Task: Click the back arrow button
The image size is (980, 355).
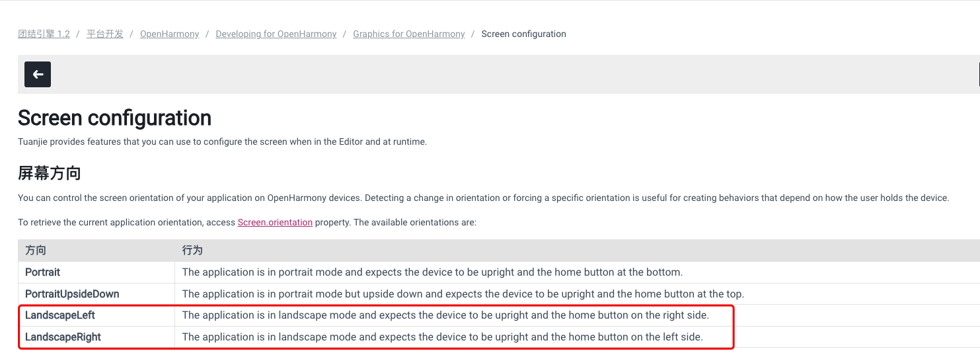Action: coord(38,75)
